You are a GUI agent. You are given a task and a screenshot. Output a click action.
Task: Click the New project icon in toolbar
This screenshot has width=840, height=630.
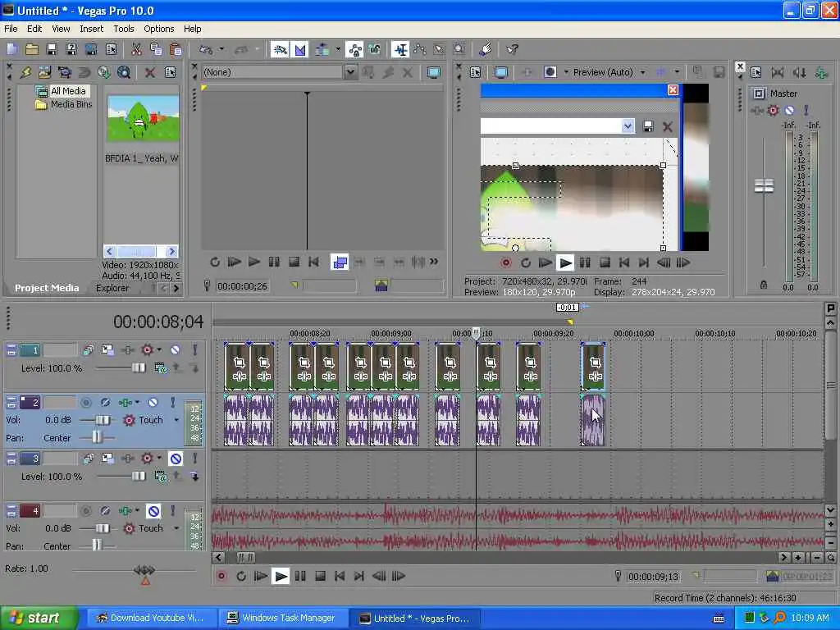pos(12,50)
